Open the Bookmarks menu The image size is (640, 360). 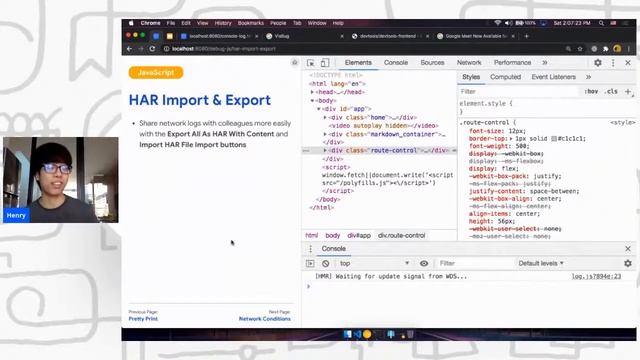pyautogui.click(x=251, y=23)
